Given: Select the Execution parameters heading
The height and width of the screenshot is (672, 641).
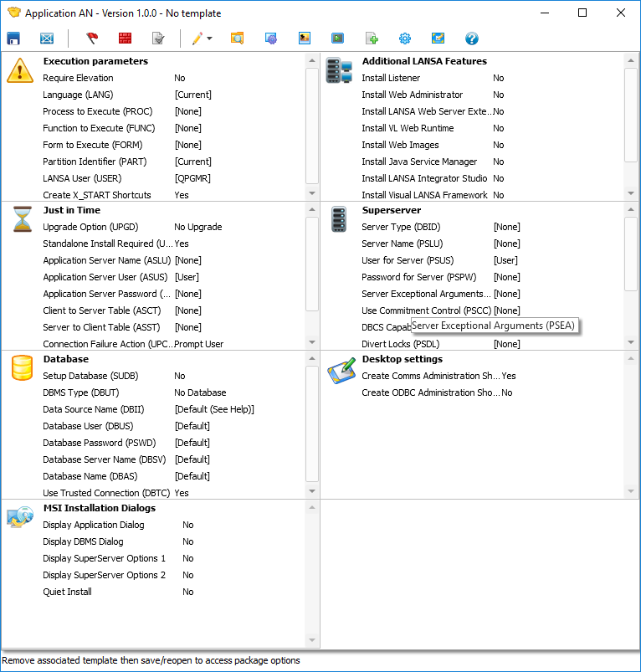Looking at the screenshot, I should pos(95,61).
